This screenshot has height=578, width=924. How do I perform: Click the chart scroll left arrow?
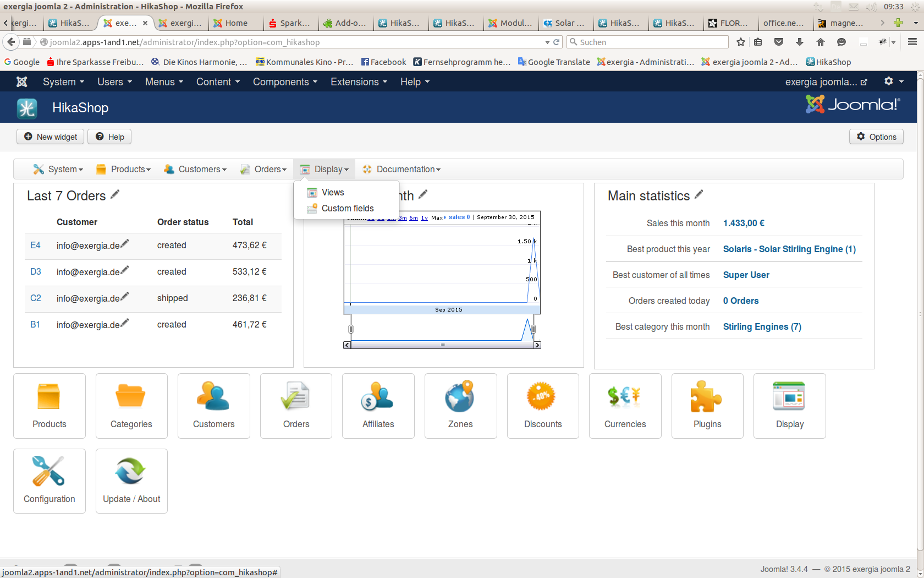click(347, 345)
